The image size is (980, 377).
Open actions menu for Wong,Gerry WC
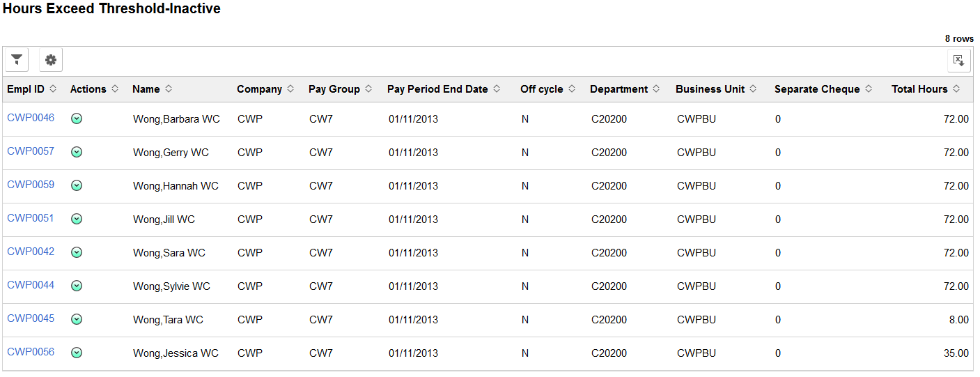click(x=77, y=152)
